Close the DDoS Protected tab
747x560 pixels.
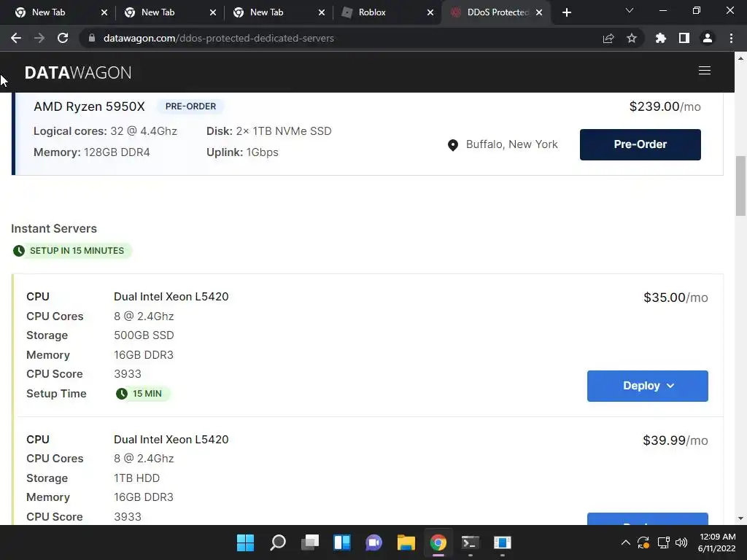coord(539,12)
